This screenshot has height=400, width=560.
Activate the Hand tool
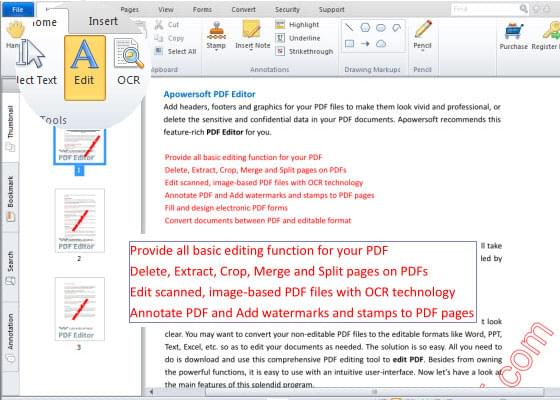click(15, 35)
